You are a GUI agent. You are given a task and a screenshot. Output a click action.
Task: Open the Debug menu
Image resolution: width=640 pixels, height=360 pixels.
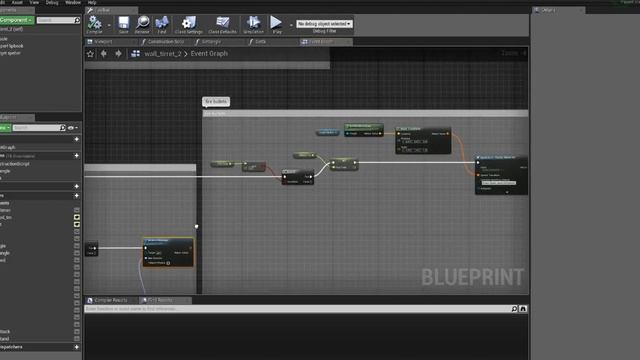tap(52, 2)
